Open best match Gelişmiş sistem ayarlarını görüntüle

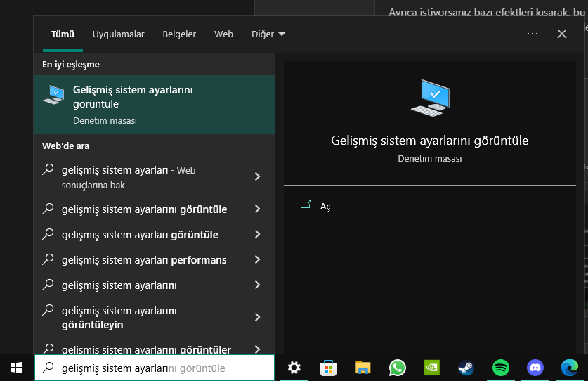coord(154,105)
